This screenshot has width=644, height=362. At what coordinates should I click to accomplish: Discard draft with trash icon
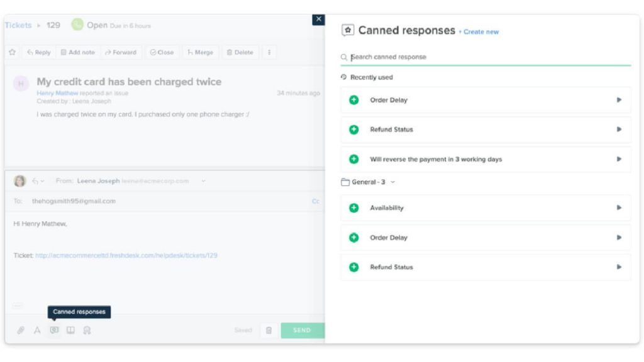click(x=269, y=330)
